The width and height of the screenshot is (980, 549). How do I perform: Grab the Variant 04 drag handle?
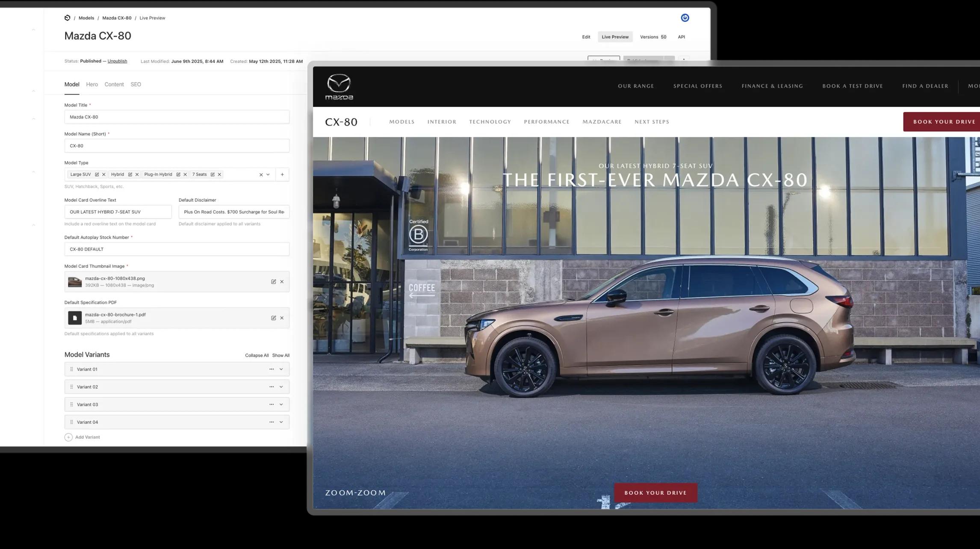(71, 422)
